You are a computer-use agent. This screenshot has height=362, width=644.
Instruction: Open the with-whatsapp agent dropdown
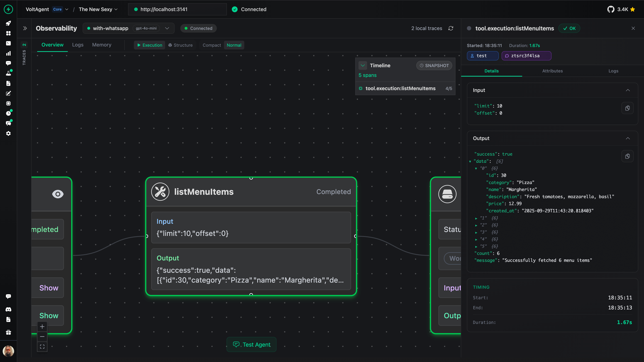[167, 28]
